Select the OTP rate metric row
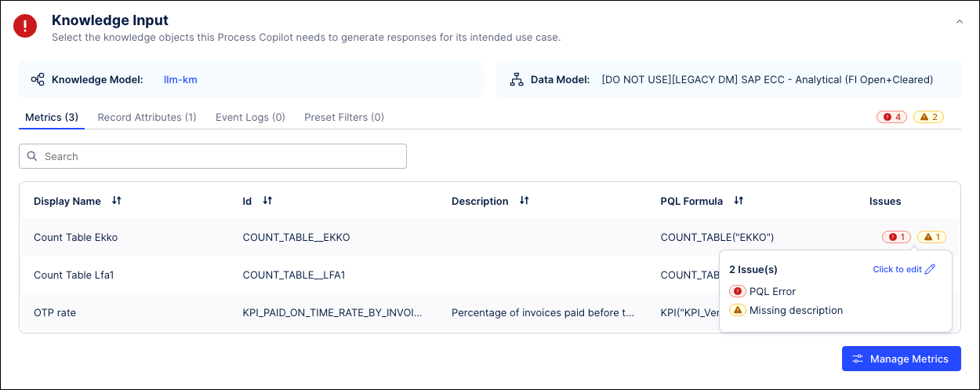 [x=489, y=312]
